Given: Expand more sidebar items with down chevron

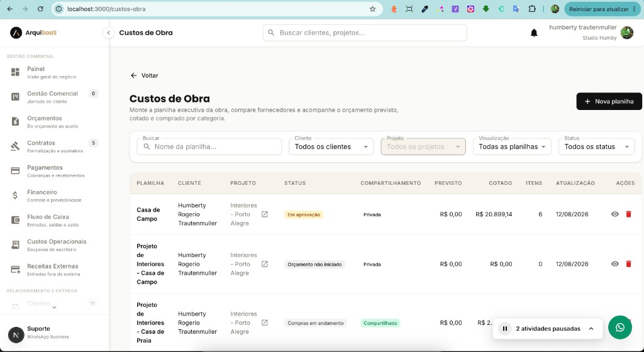Looking at the screenshot, I should pyautogui.click(x=54, y=307).
